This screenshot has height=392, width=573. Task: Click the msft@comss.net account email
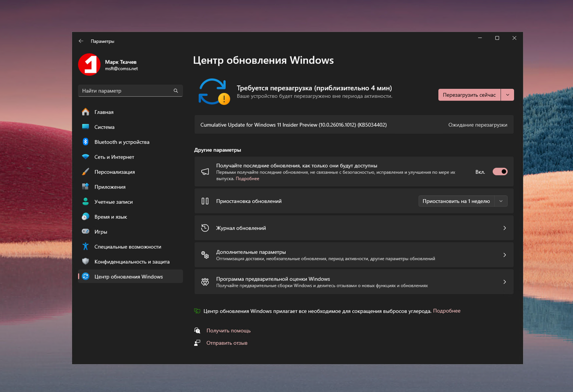click(121, 69)
